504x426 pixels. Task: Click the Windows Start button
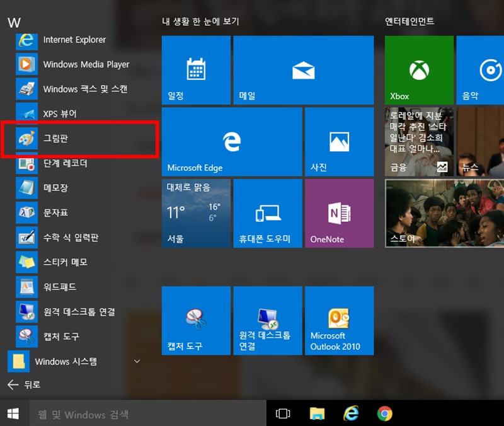tap(13, 414)
